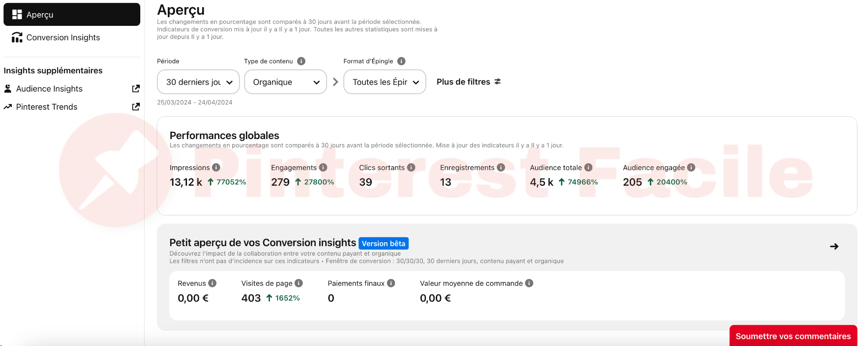This screenshot has height=346, width=868.
Task: Click the Enregistrements value 13
Action: coord(445,182)
